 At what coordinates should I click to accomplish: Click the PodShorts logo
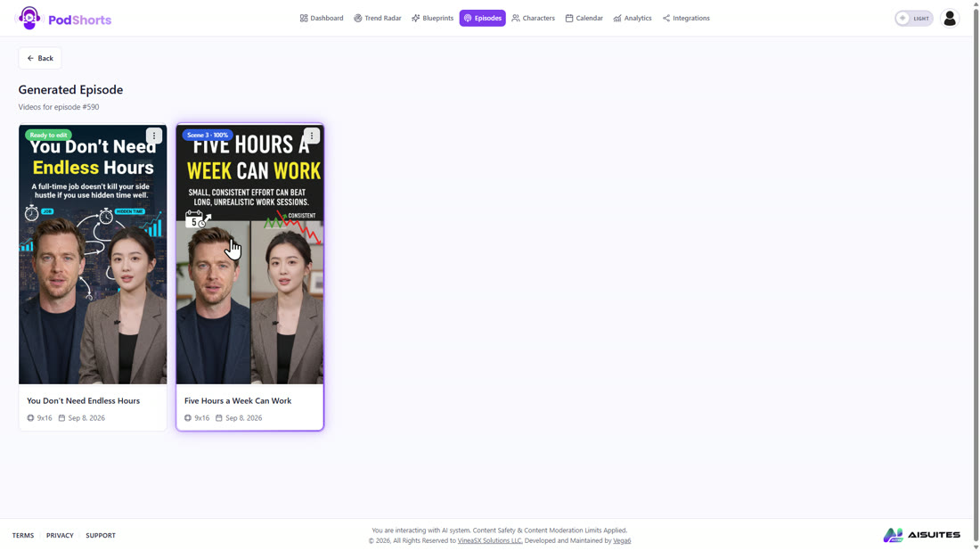pyautogui.click(x=62, y=18)
